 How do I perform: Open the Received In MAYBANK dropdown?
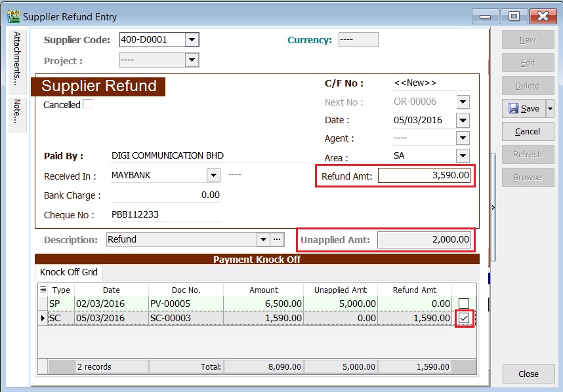tap(213, 176)
